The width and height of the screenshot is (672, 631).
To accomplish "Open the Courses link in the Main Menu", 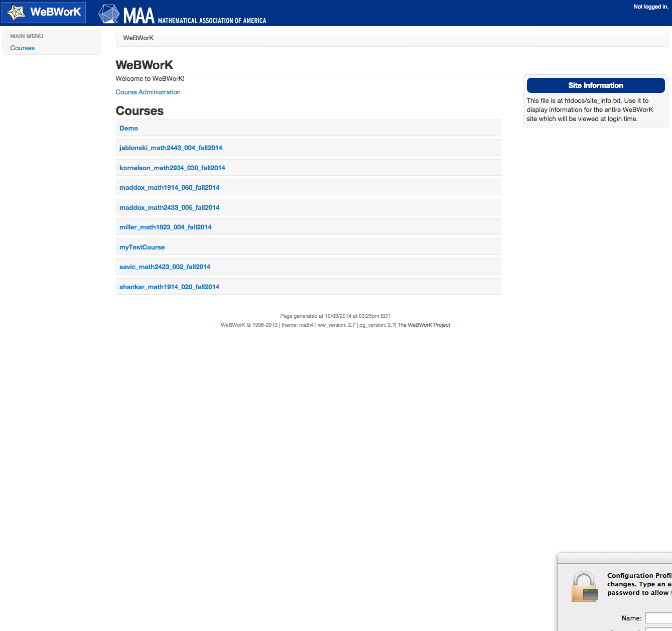I will [23, 48].
